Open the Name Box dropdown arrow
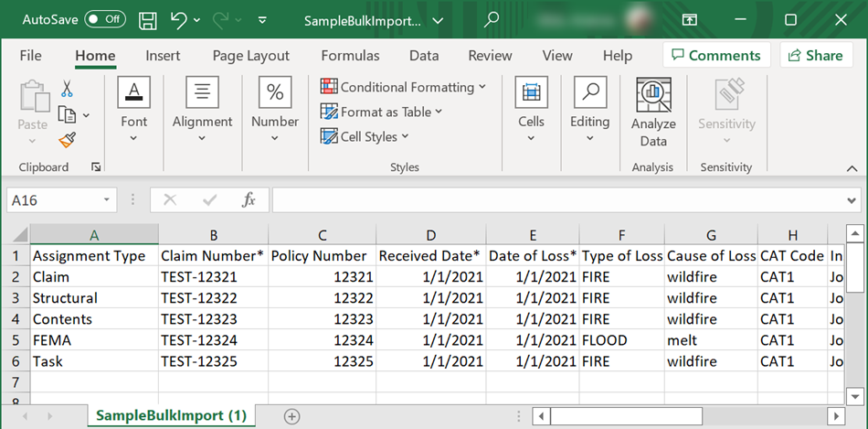 108,199
